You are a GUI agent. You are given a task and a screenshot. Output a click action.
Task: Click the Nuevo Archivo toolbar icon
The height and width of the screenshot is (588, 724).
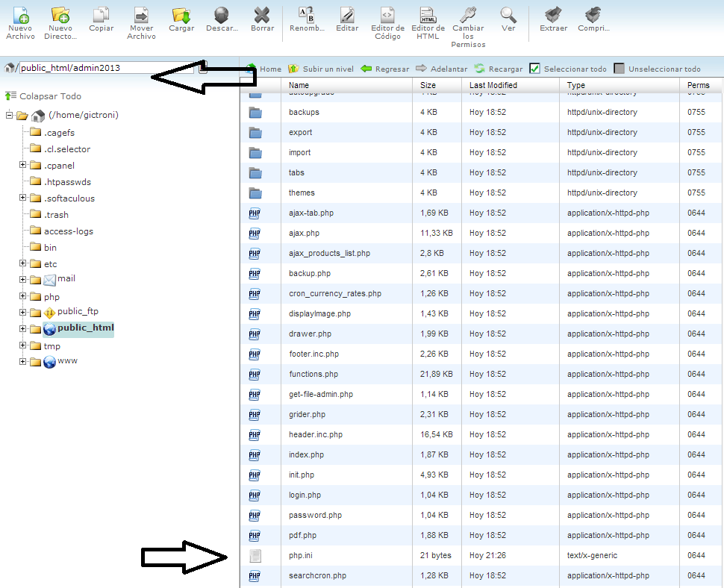(x=21, y=15)
